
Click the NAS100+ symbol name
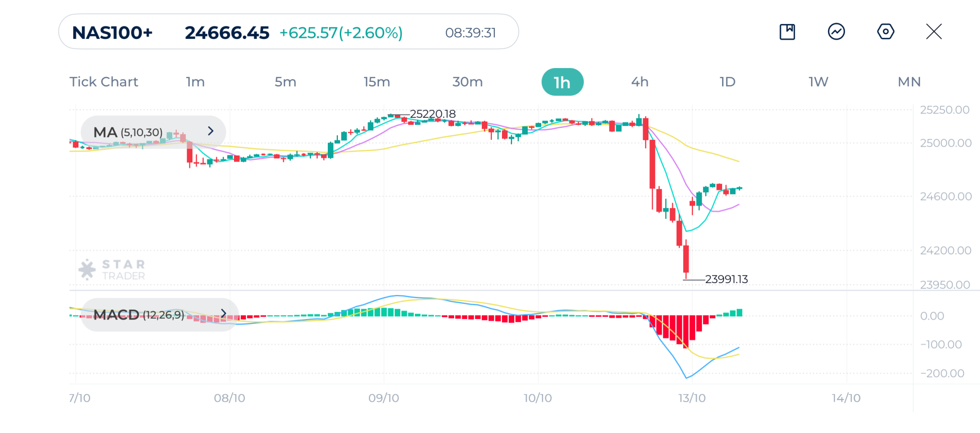click(x=112, y=33)
